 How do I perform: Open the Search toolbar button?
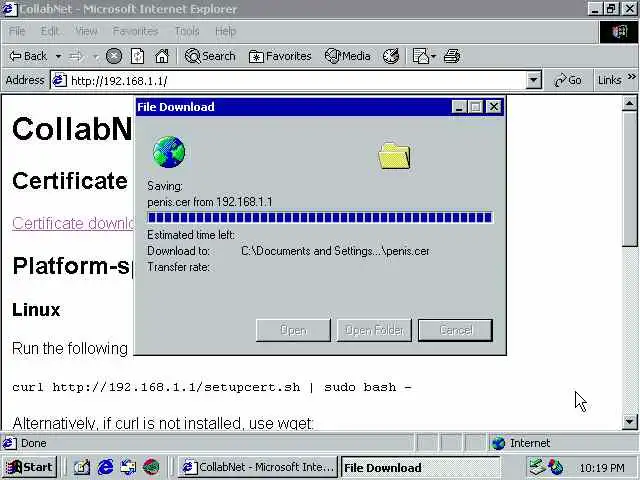pyautogui.click(x=210, y=56)
